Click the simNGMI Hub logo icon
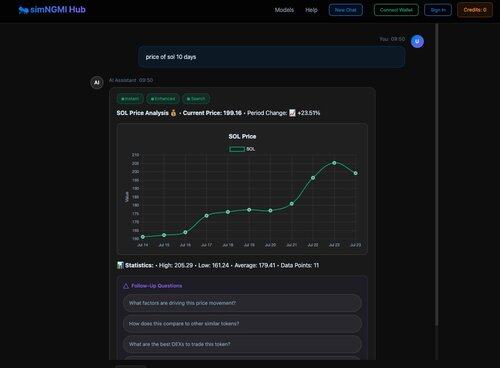Image resolution: width=500 pixels, height=368 pixels. click(x=23, y=10)
